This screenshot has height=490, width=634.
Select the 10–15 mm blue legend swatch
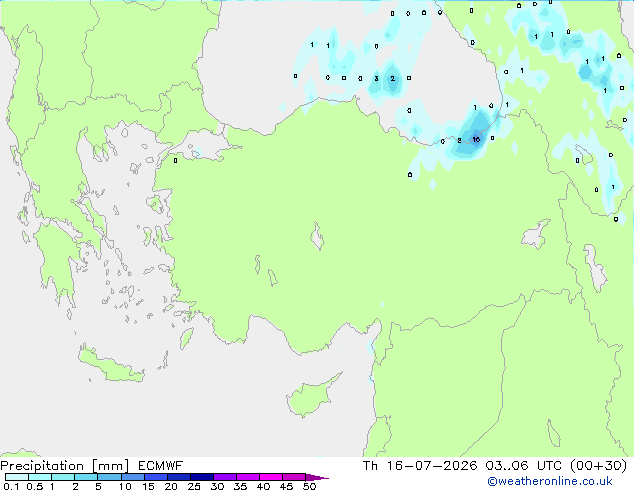coord(133,477)
